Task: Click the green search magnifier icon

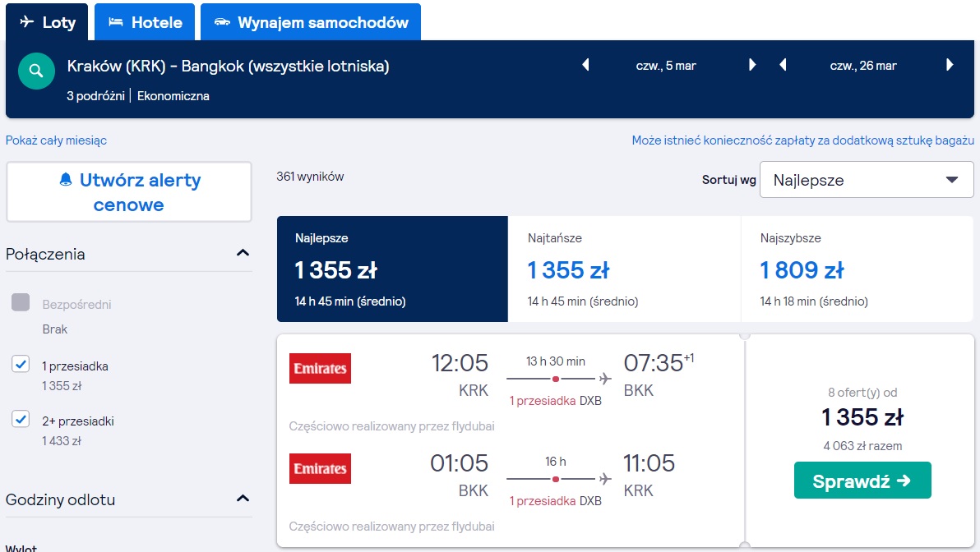Action: pos(36,71)
